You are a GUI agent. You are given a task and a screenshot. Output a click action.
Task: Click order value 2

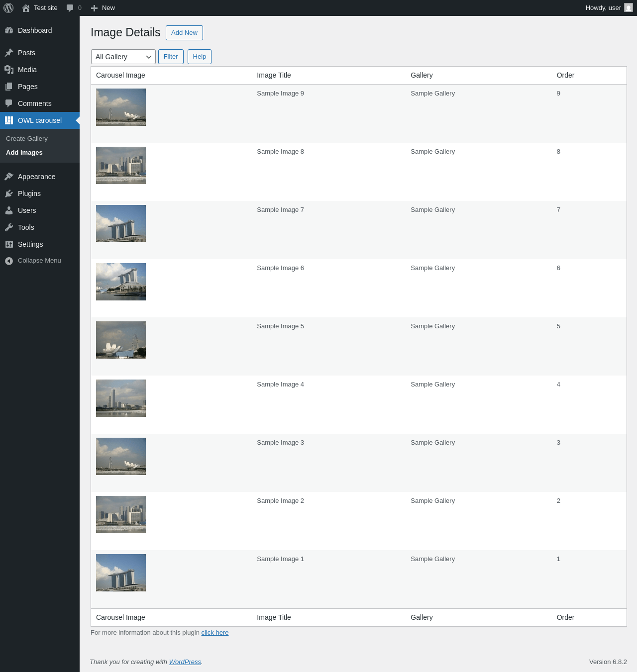558,501
